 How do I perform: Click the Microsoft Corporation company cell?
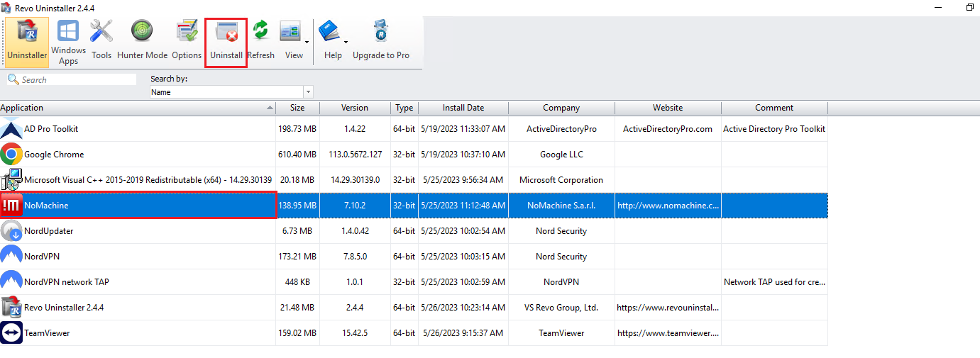point(561,180)
